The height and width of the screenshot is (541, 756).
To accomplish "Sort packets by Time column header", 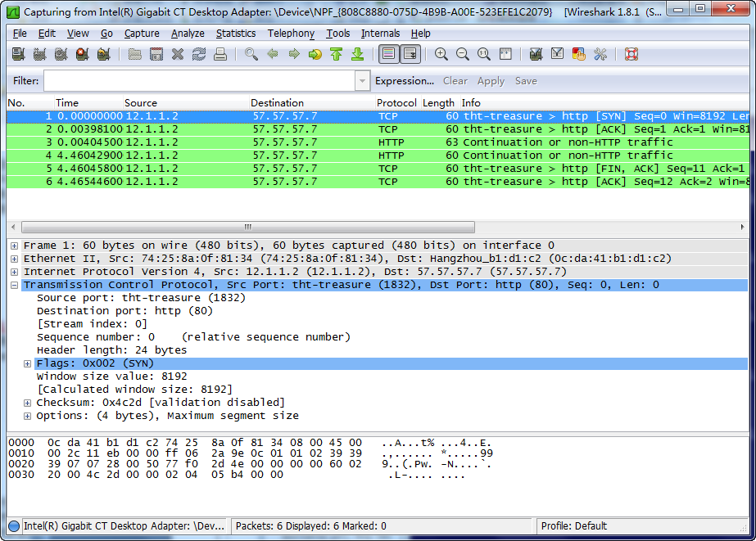I will click(88, 102).
